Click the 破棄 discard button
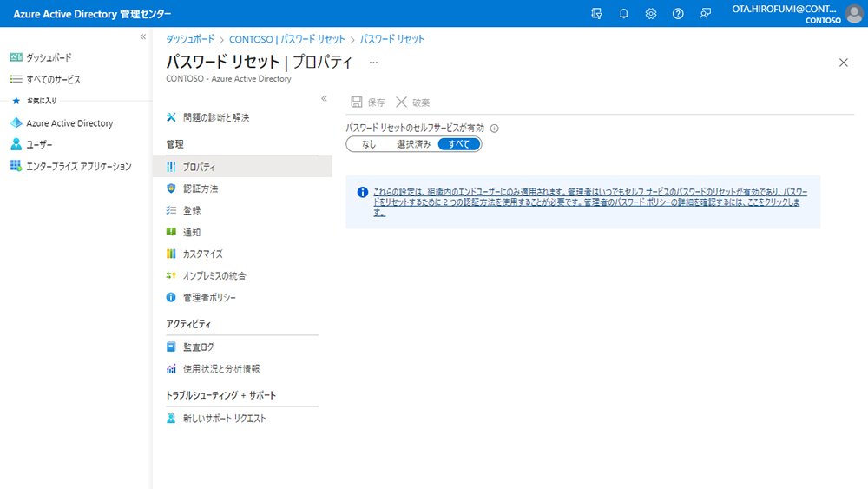This screenshot has height=489, width=868. [413, 102]
